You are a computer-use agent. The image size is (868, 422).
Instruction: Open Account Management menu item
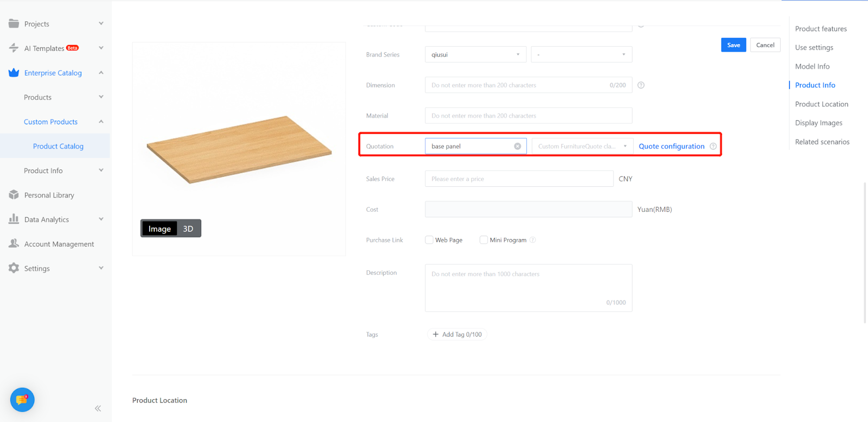pyautogui.click(x=59, y=244)
